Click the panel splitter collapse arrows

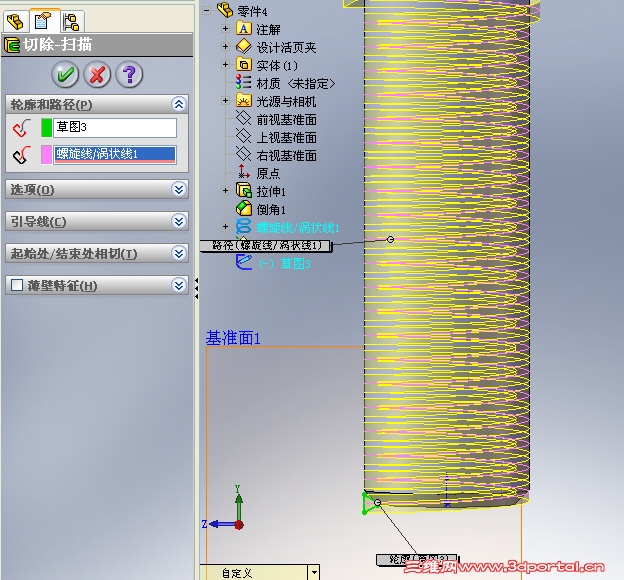coord(196,289)
